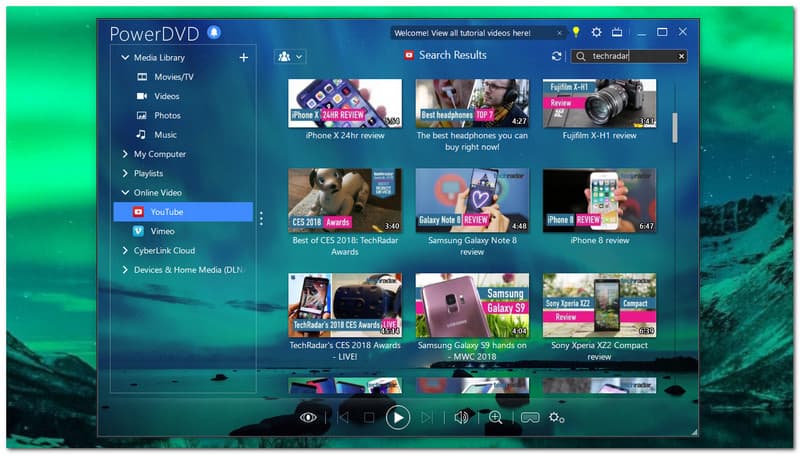Screen dimensions: 800x455
Task: Go to previous track
Action: coord(344,418)
